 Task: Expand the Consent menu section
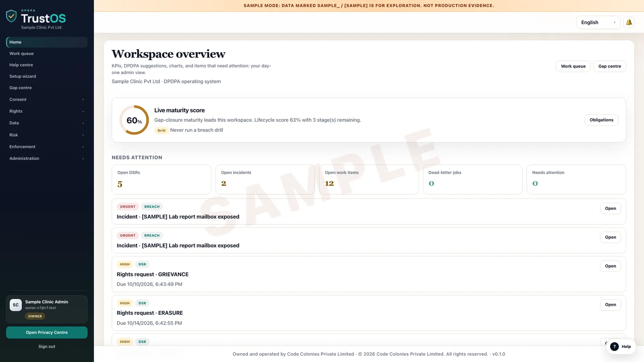[47, 99]
